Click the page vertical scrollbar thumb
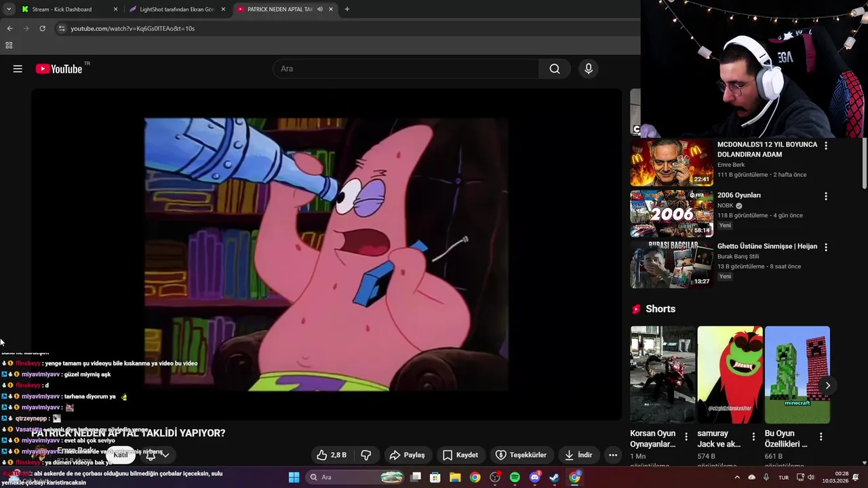 tap(864, 163)
